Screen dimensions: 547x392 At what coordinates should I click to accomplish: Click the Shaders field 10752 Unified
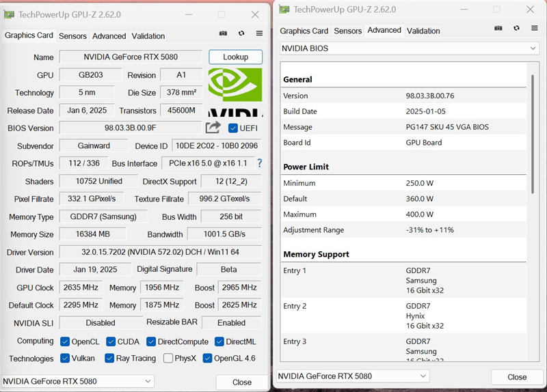tap(98, 181)
